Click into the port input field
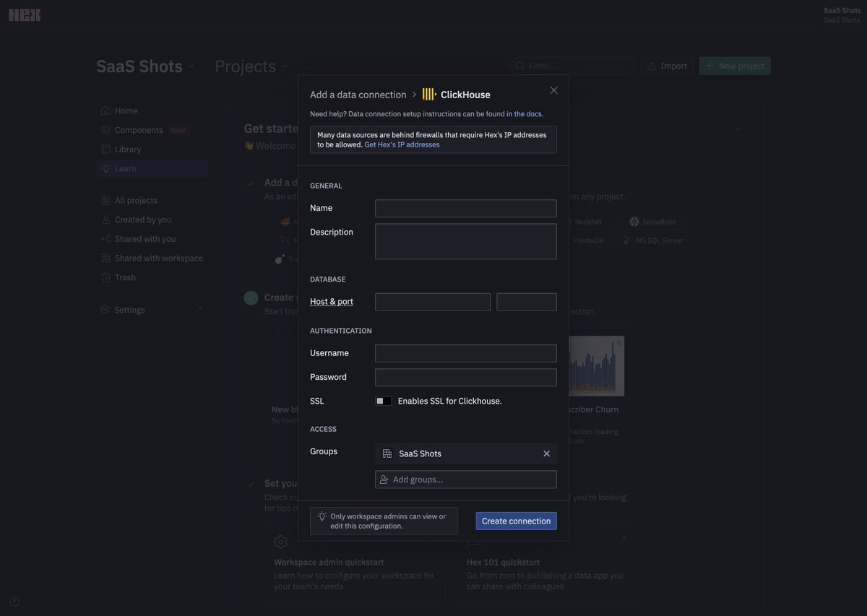The width and height of the screenshot is (867, 616). tap(527, 302)
